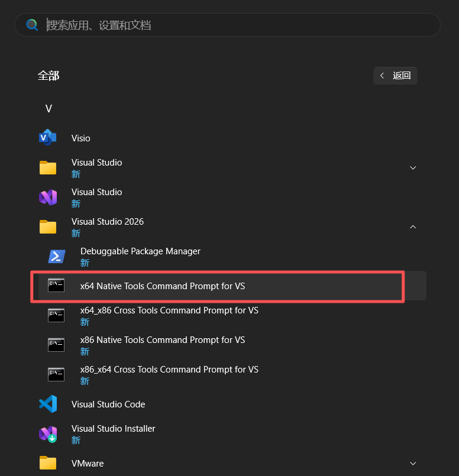Open x86 Native Tools Command Prompt for VS
This screenshot has height=476, width=459.
click(x=163, y=339)
